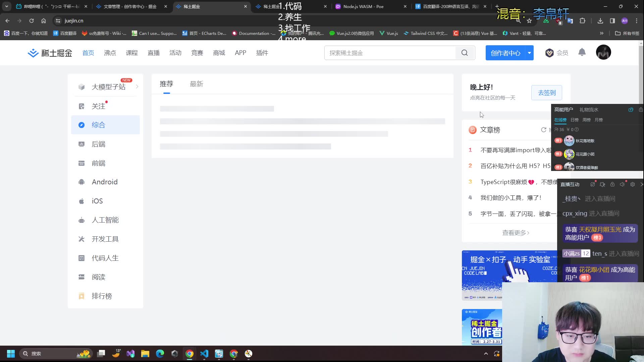Open 百度翻译 bookmark

(65, 33)
